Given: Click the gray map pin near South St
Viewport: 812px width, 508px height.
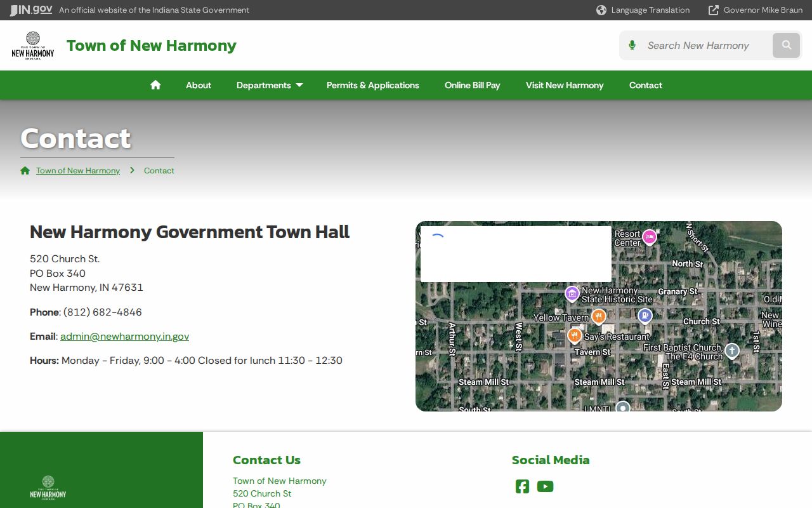Looking at the screenshot, I should click(x=623, y=407).
